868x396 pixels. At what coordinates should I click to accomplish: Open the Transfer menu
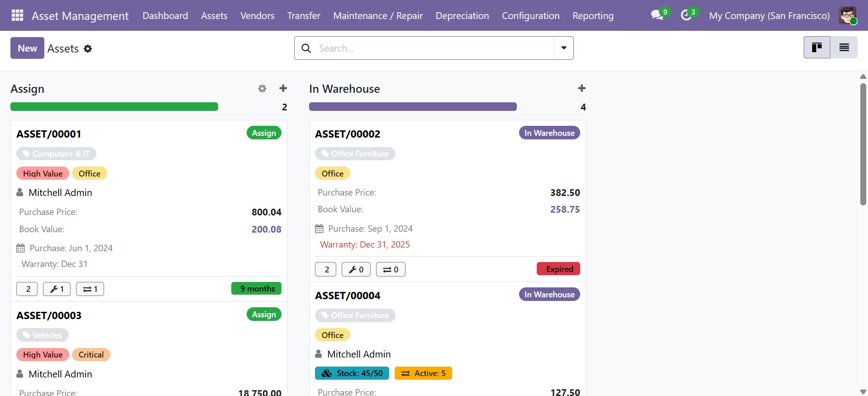pyautogui.click(x=304, y=15)
